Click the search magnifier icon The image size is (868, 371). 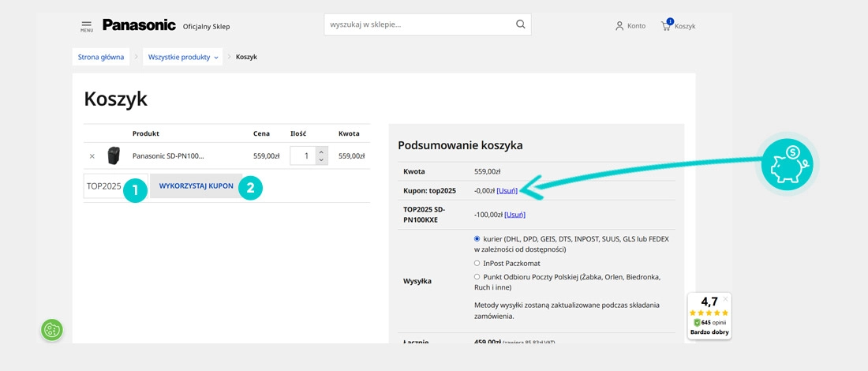click(x=520, y=24)
